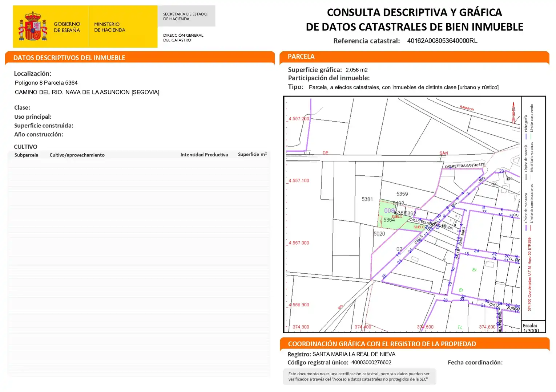Click the 'Límite de parcela' legend entry

(526, 158)
